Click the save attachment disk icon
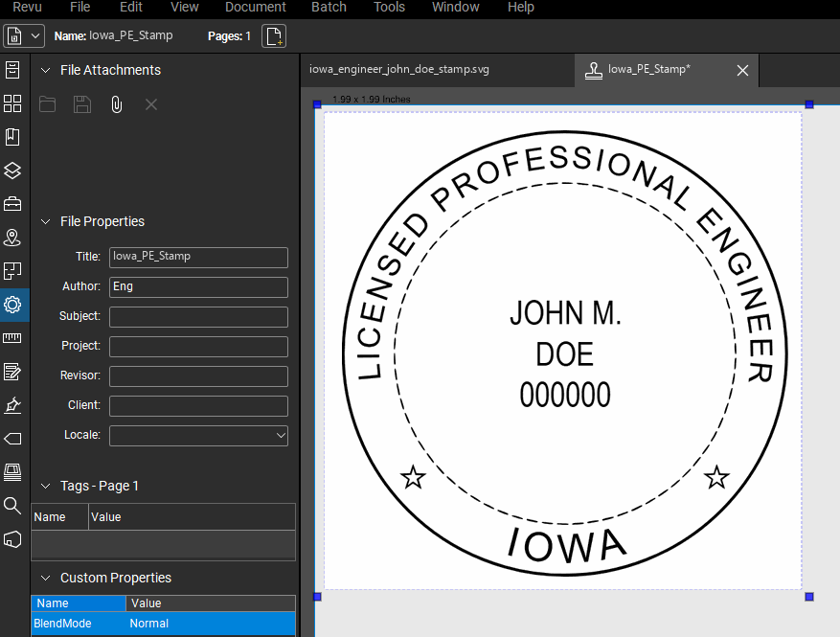Image resolution: width=840 pixels, height=637 pixels. (82, 104)
